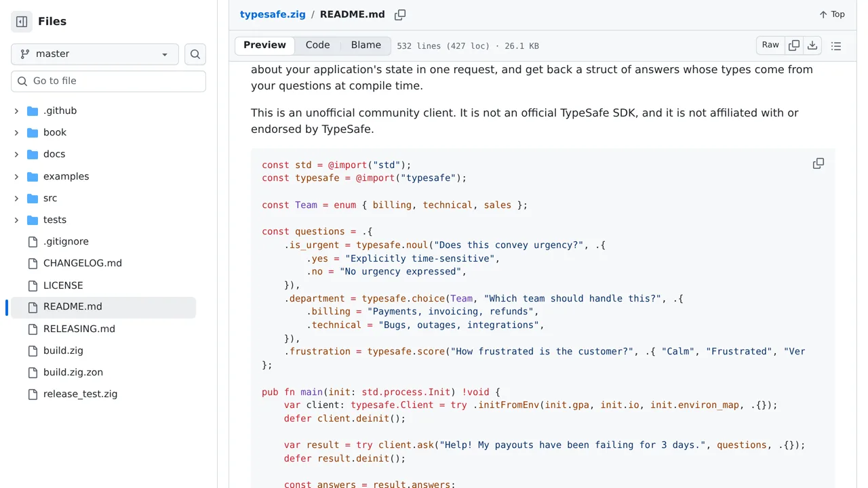The height and width of the screenshot is (488, 868).
Task: Select README.md in file tree
Action: coord(103,307)
